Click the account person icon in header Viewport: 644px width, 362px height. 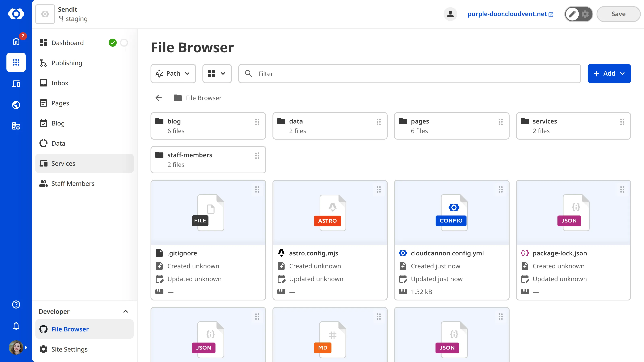[x=450, y=14]
